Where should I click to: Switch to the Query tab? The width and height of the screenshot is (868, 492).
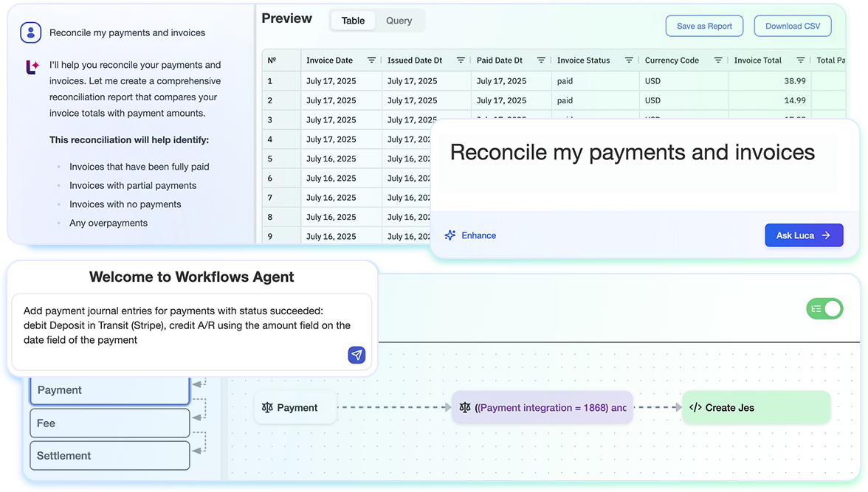click(399, 21)
